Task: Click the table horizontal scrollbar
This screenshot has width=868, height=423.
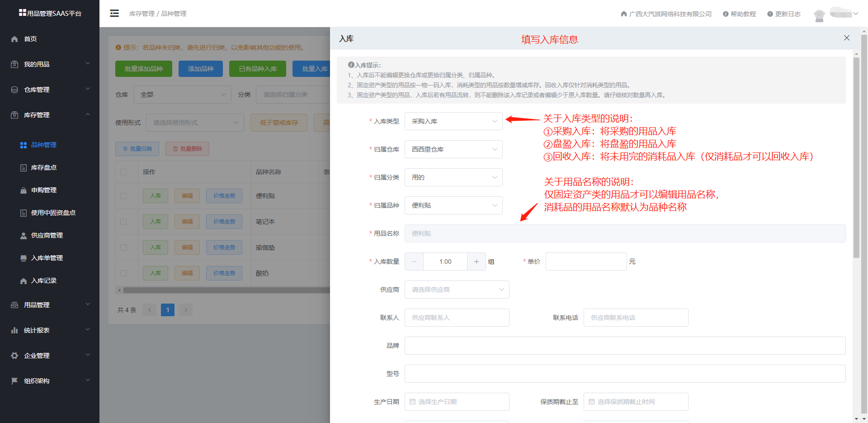Action: tap(226, 290)
